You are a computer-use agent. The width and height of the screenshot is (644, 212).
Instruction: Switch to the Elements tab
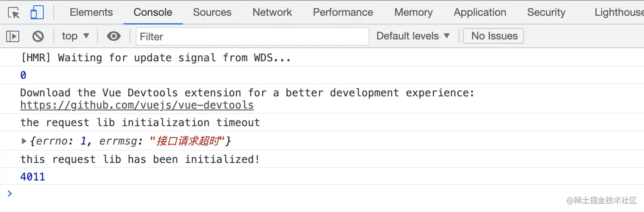pos(91,13)
